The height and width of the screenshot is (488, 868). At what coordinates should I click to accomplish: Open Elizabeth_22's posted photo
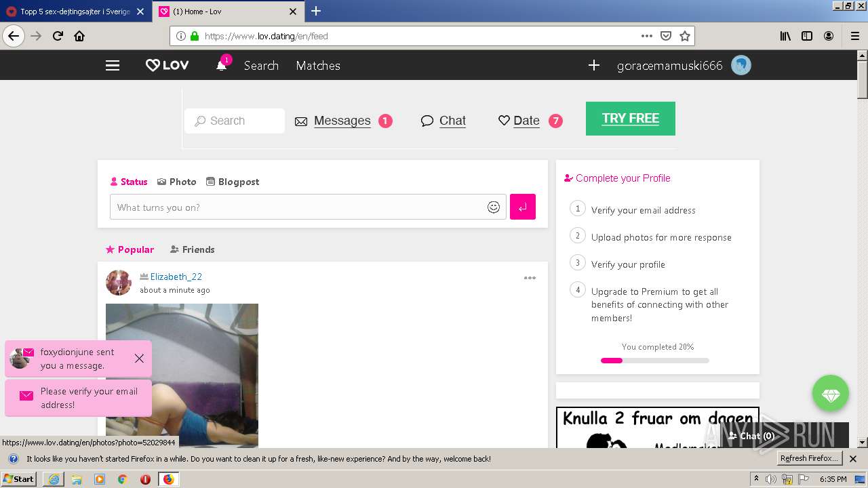click(x=182, y=375)
